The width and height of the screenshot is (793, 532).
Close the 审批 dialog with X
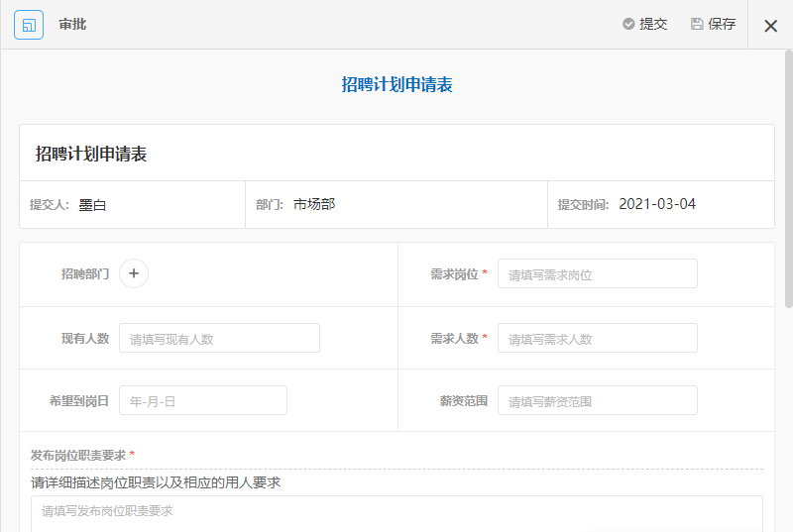(770, 26)
